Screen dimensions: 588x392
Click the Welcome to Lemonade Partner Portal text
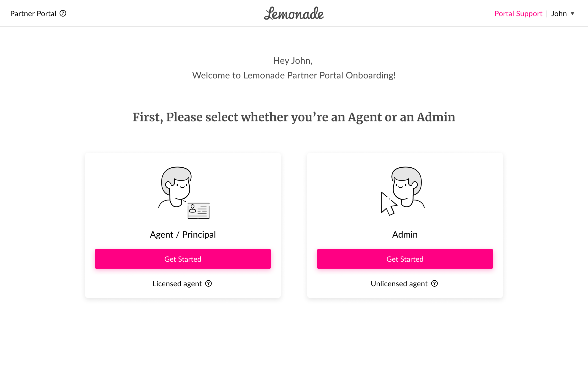tap(294, 75)
